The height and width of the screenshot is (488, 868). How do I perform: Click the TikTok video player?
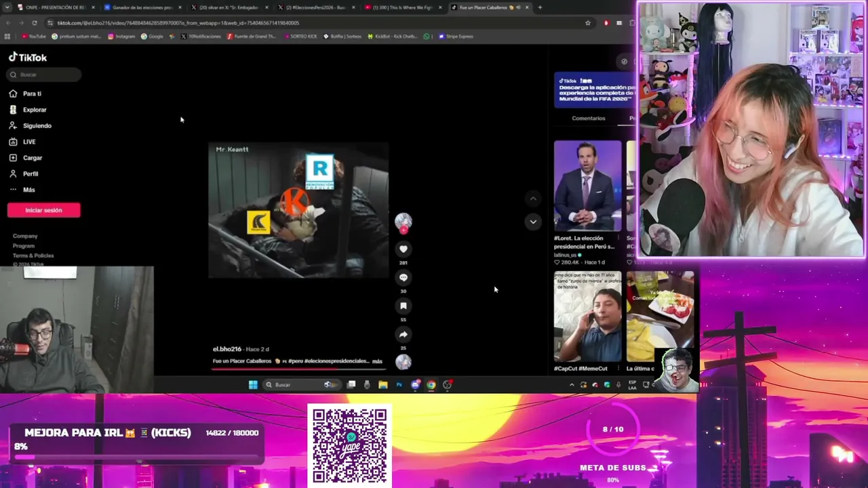(x=298, y=210)
